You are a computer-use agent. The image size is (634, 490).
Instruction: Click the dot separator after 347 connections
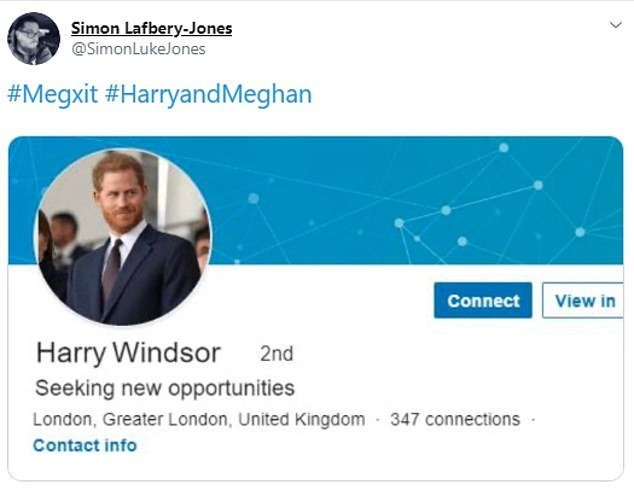533,419
